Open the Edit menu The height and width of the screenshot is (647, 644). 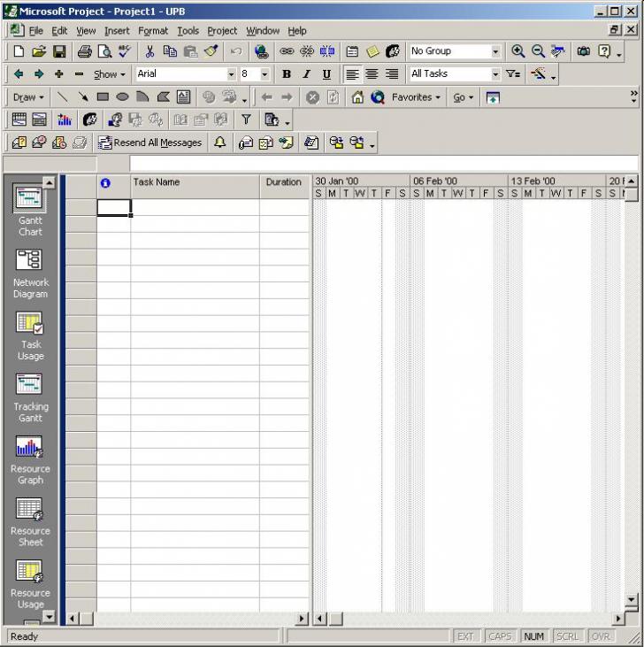[59, 31]
